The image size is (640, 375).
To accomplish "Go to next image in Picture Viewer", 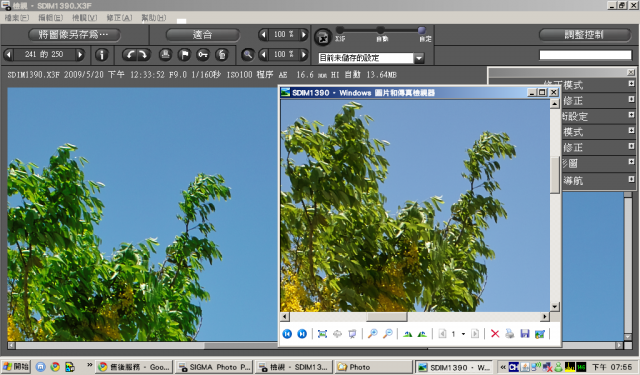I will click(x=302, y=334).
